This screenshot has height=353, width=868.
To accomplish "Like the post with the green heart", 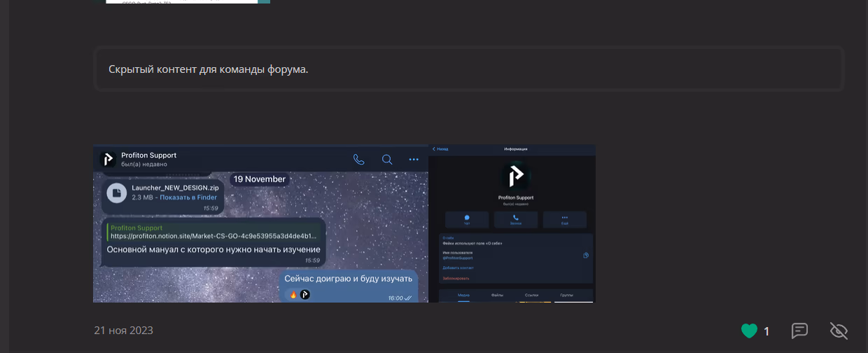I will point(749,331).
